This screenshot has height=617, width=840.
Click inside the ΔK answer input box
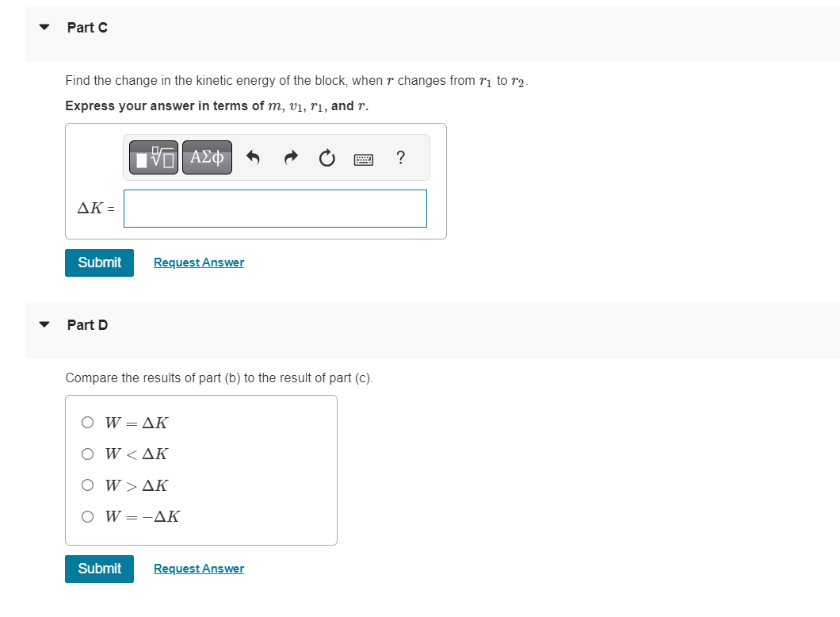[275, 208]
